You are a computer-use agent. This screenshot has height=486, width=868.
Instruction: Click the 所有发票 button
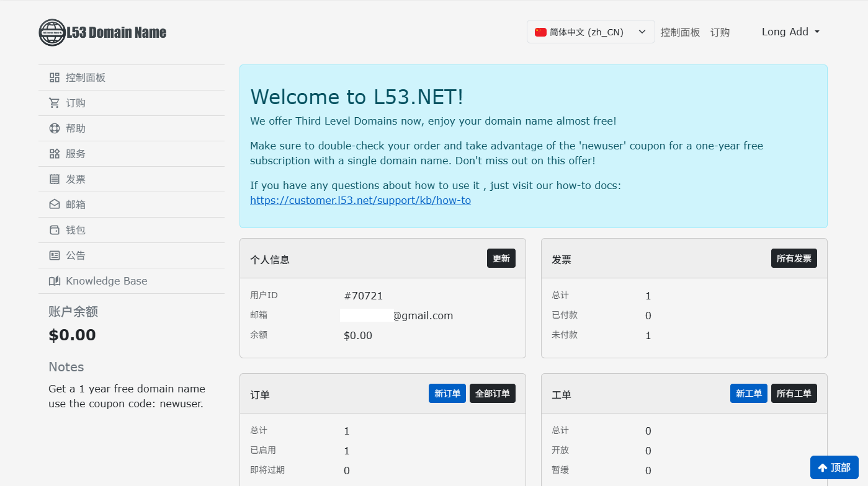(x=794, y=258)
